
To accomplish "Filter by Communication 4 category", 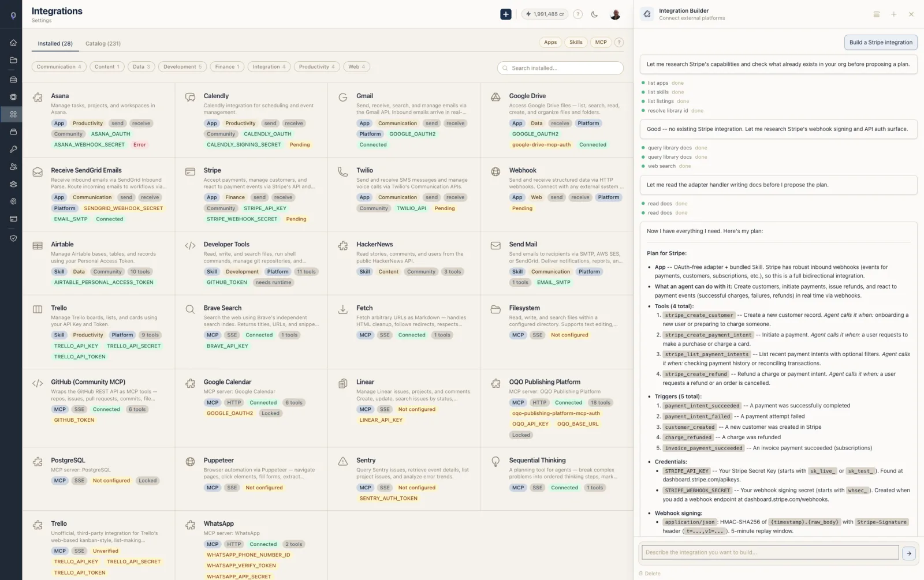I will click(59, 67).
